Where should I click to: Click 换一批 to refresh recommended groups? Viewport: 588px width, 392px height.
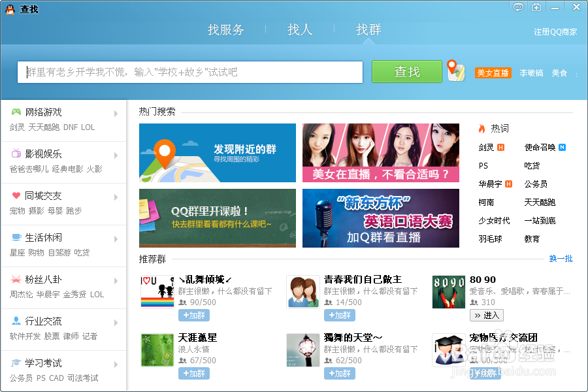coord(561,259)
